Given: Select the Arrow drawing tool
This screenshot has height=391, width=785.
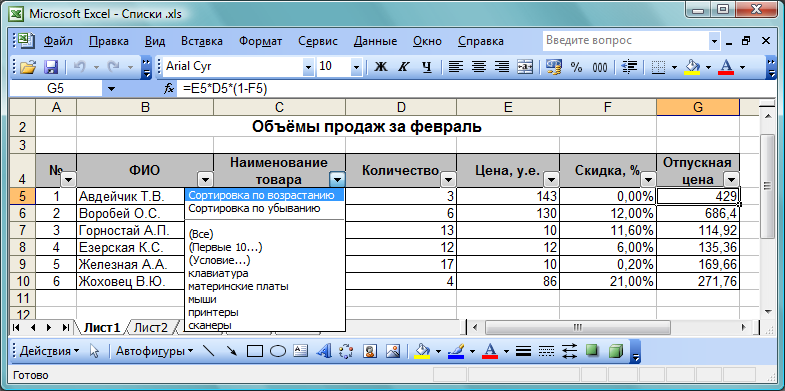Looking at the screenshot, I should [231, 351].
